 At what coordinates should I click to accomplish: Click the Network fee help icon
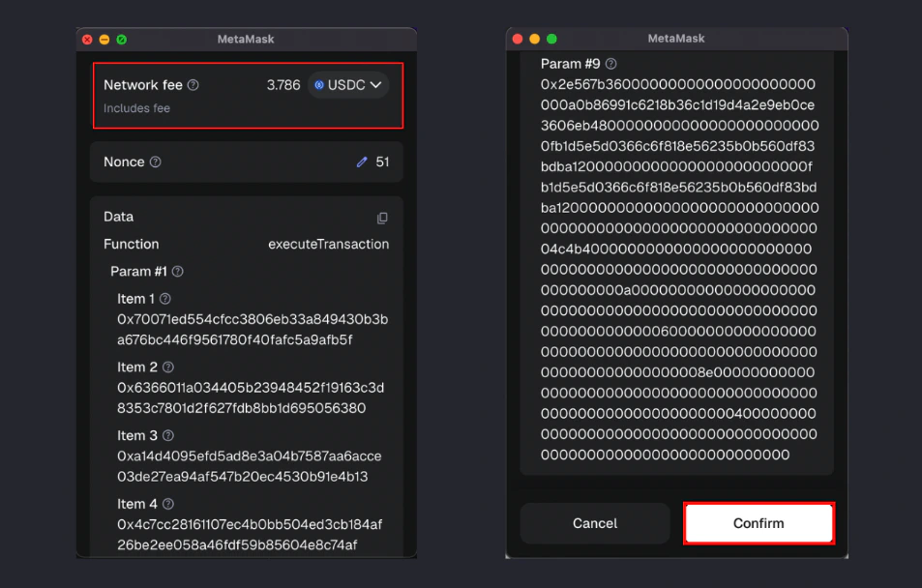(193, 85)
